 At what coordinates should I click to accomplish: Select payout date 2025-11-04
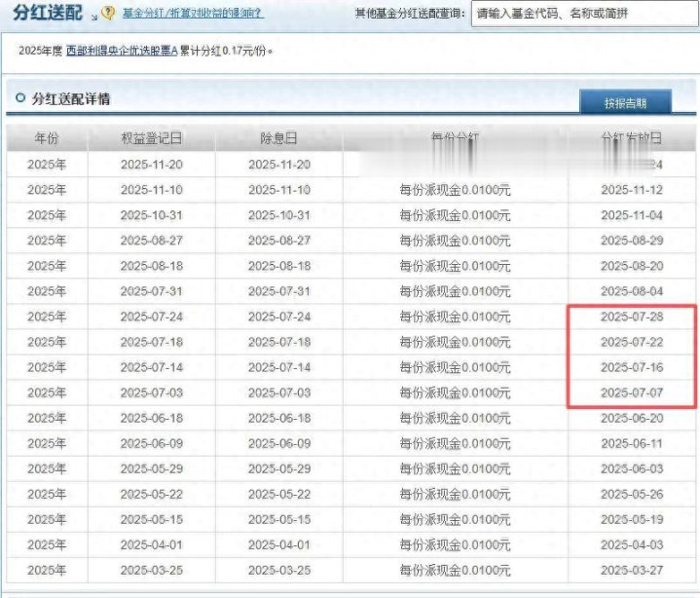[x=632, y=215]
